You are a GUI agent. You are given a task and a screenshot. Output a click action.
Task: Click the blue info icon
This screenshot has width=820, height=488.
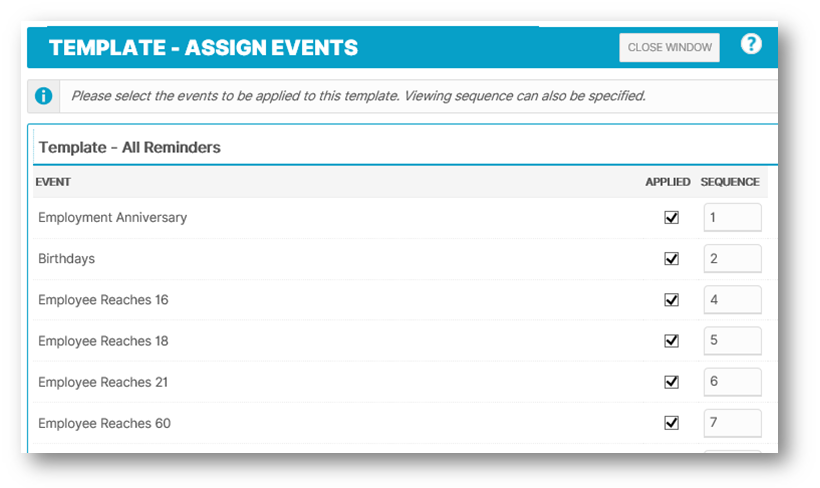click(43, 96)
